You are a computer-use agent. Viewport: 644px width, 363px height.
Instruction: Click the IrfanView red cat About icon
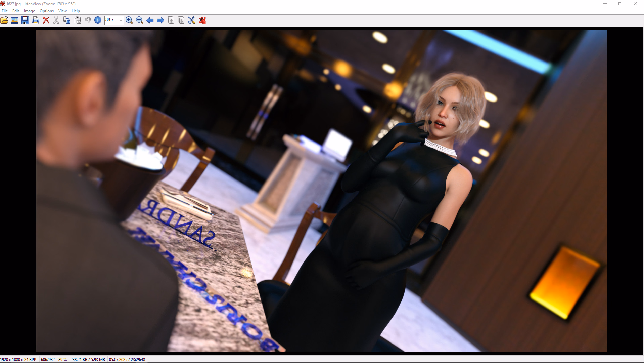202,20
